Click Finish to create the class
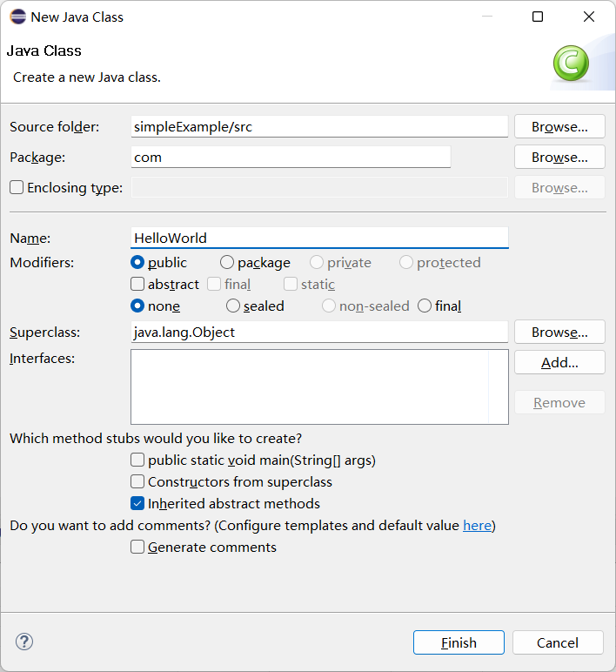The height and width of the screenshot is (672, 616). point(459,642)
